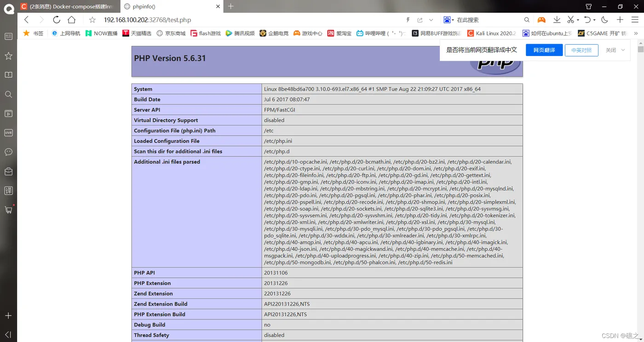The height and width of the screenshot is (342, 644).
Task: Open the 腾讯视频 bookmark
Action: 240,33
